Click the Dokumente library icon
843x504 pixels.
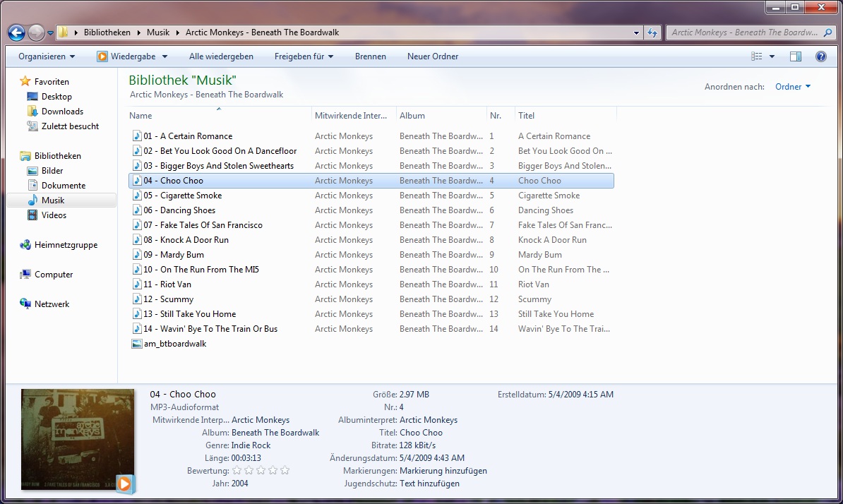(32, 186)
